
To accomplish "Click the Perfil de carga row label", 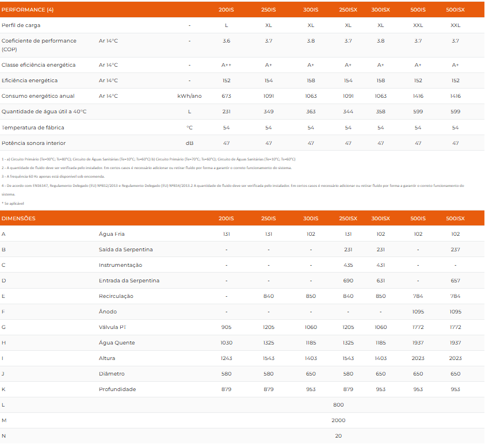I will point(21,25).
